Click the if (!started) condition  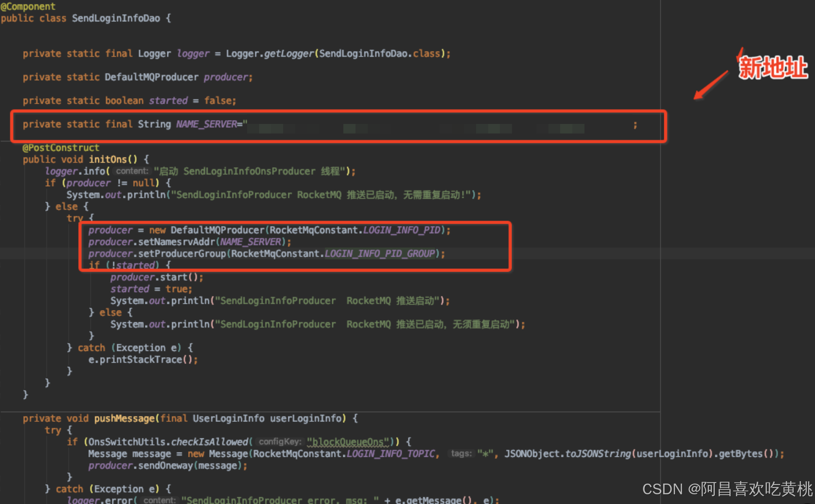click(129, 265)
